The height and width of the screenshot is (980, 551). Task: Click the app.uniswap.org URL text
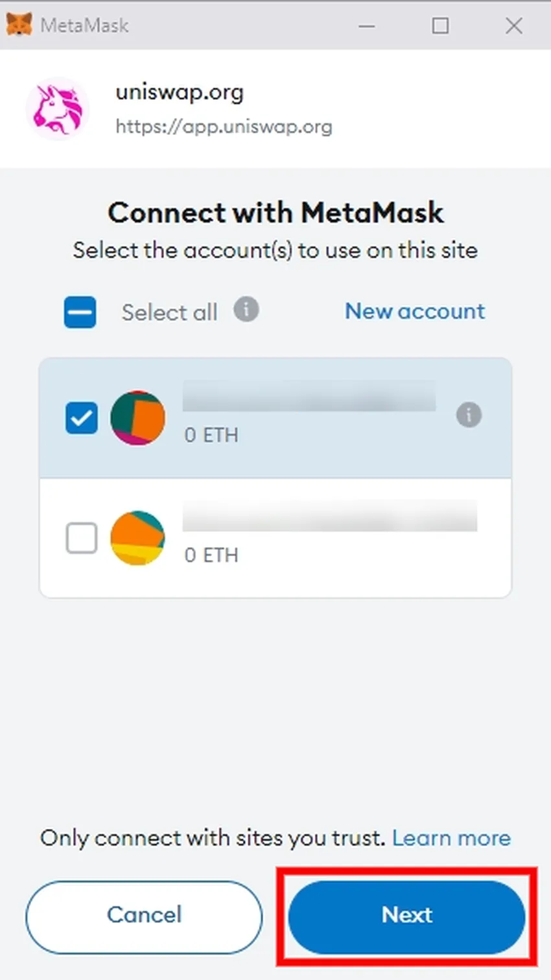pyautogui.click(x=224, y=126)
